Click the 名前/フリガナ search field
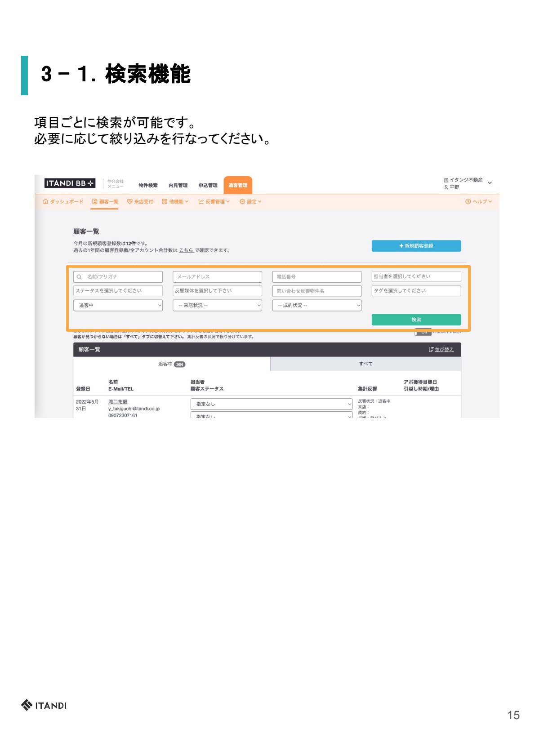This screenshot has width=535, height=756. tap(118, 277)
